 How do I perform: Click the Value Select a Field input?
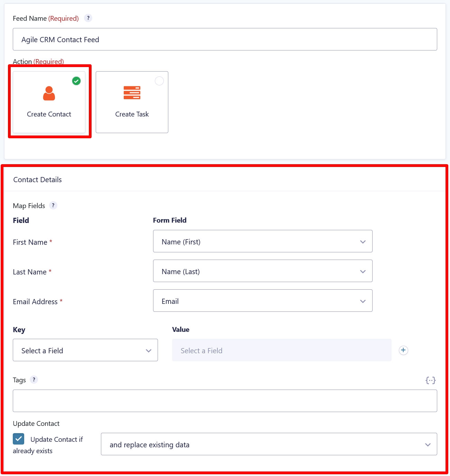point(282,350)
